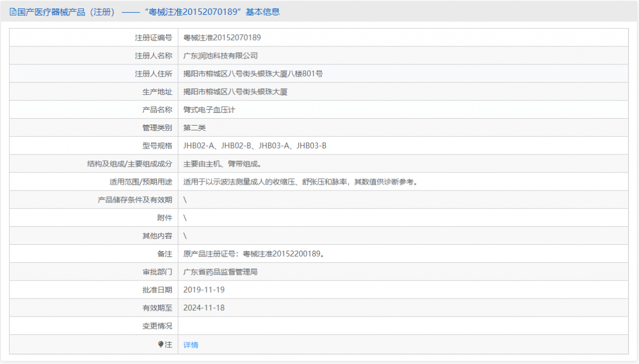Select the 附件 value cell
This screenshot has width=639, height=364.
[x=185, y=218]
